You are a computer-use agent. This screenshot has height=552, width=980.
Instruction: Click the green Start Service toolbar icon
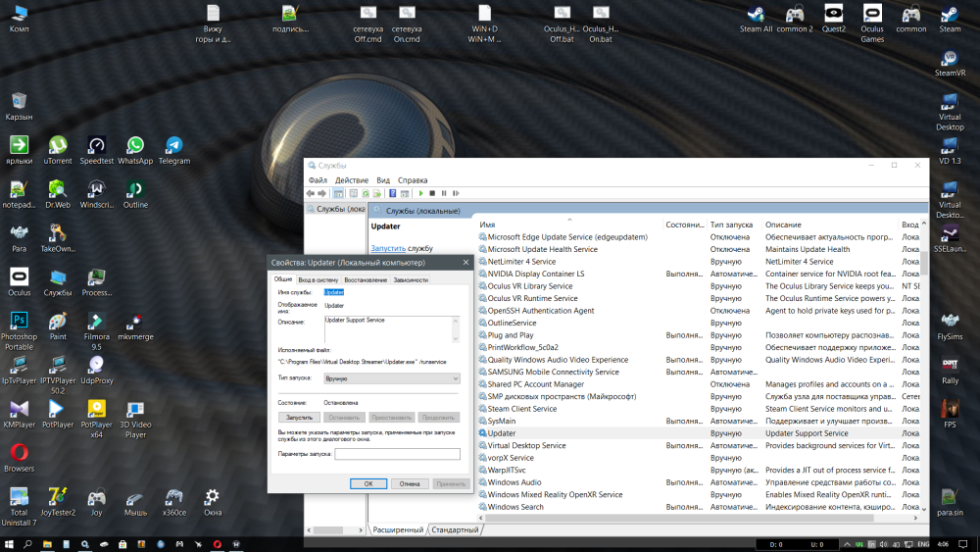coord(420,194)
